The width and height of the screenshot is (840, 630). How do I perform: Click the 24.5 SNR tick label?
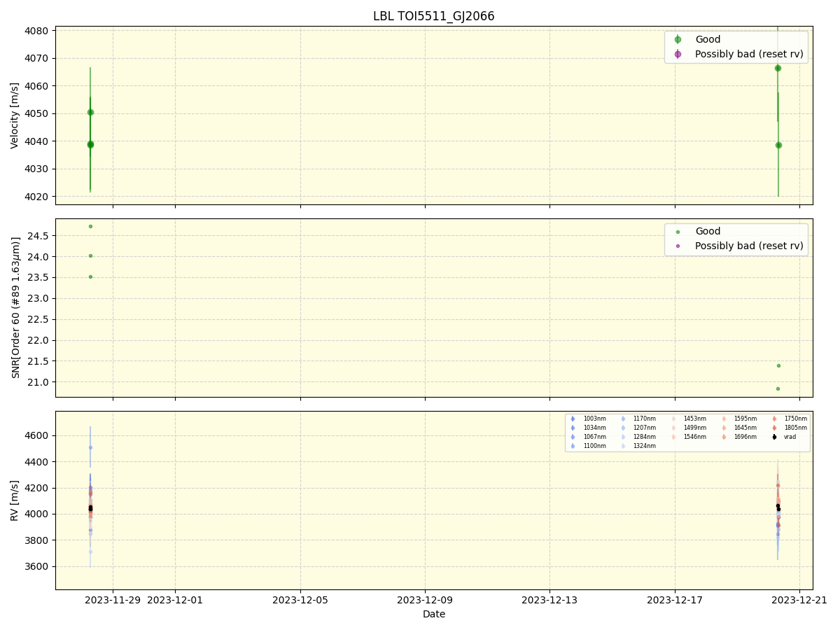tap(38, 236)
